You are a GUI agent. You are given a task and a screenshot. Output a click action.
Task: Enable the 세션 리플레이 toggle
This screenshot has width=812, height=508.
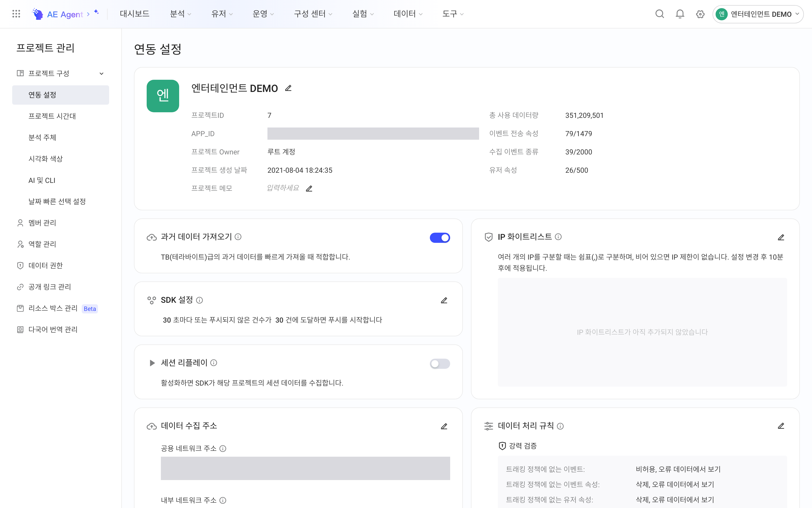pyautogui.click(x=439, y=363)
